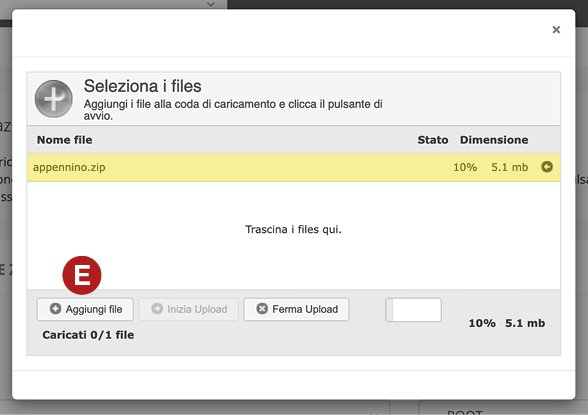Click the disabled Inizia Upload button
This screenshot has height=415, width=588.
point(189,309)
